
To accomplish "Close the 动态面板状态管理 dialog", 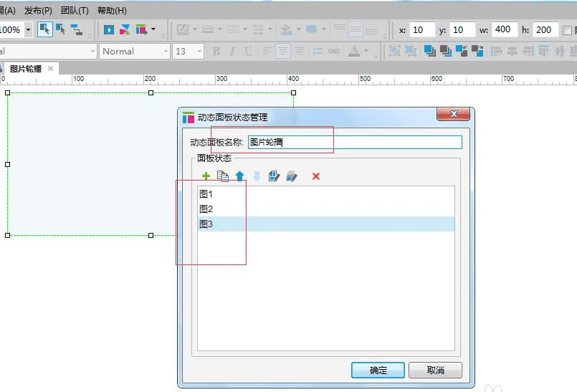I will 453,114.
